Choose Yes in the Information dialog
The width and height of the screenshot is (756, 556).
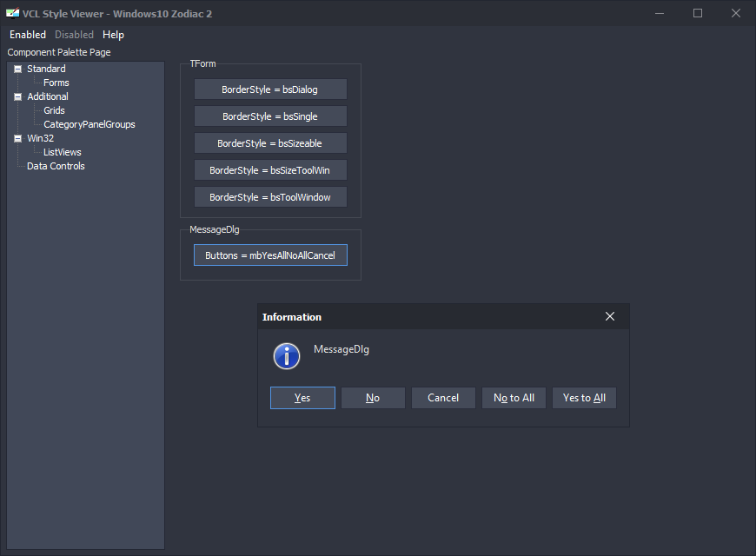tap(302, 398)
